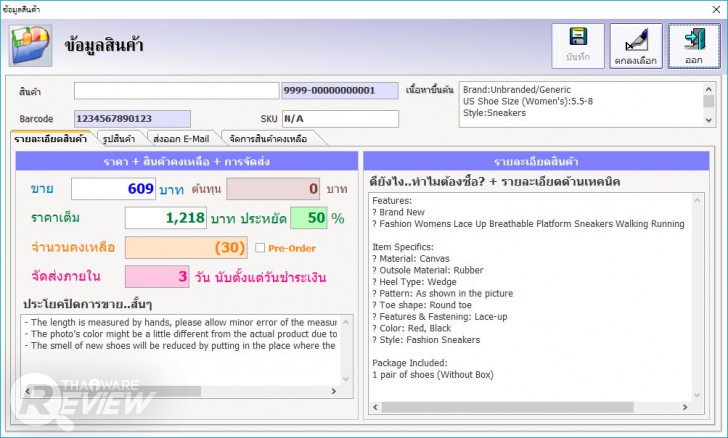Viewport: 728px width, 438px height.
Task: Click the จัดส่งภายใน days field showing 3
Action: point(157,276)
